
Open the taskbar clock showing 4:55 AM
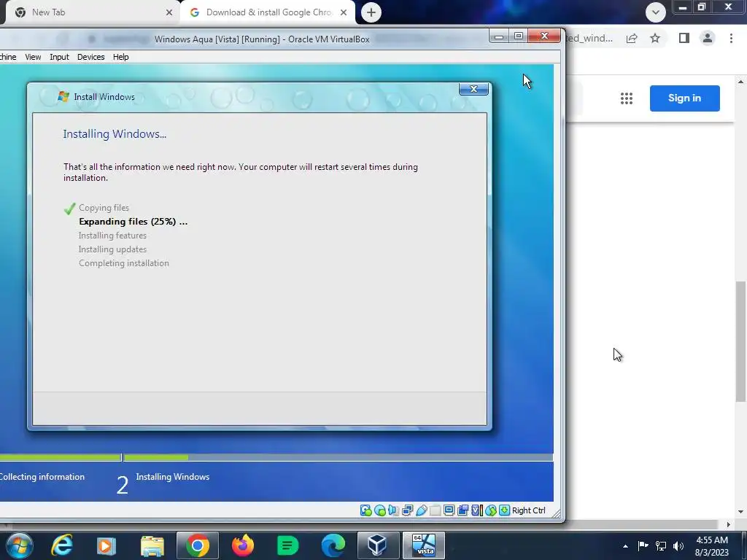712,546
